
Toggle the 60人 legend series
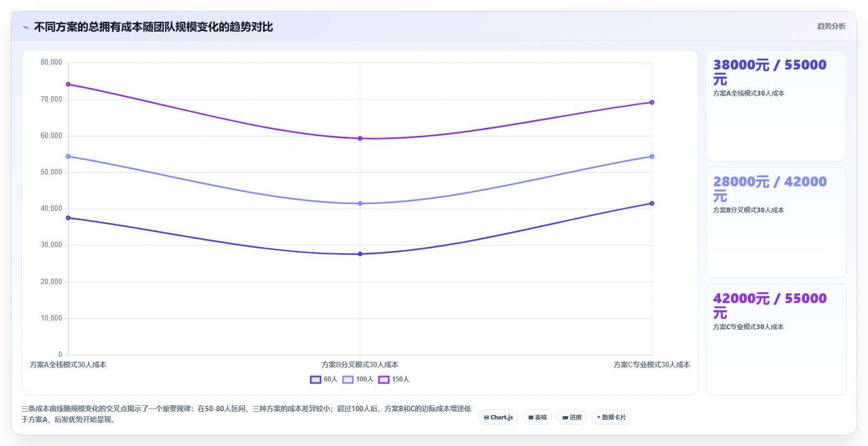point(324,379)
